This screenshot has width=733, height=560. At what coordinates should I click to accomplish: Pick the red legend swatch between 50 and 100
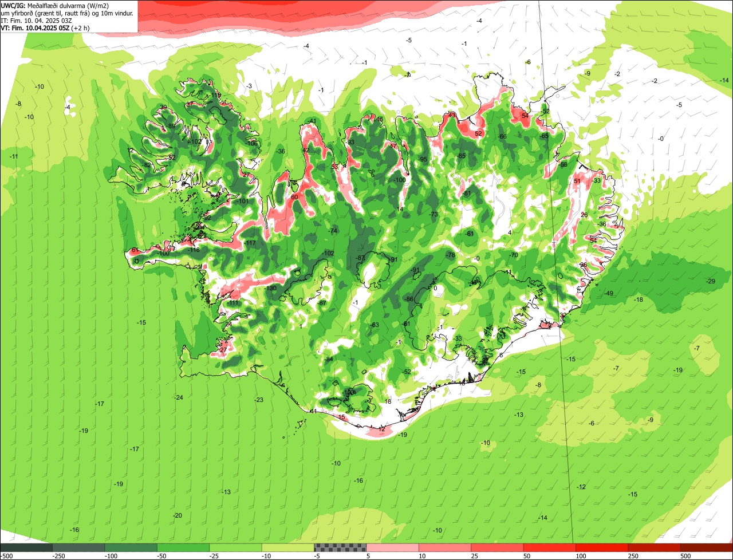pos(549,547)
